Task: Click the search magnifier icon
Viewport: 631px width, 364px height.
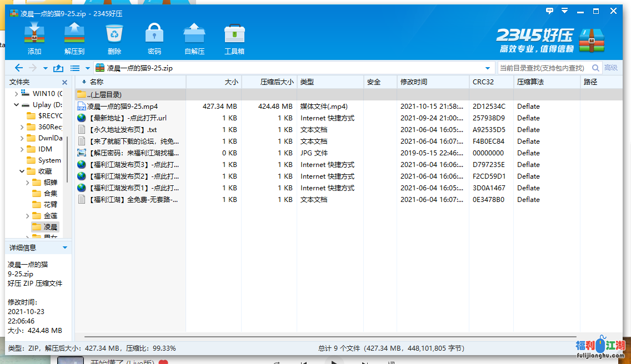Action: pos(595,68)
